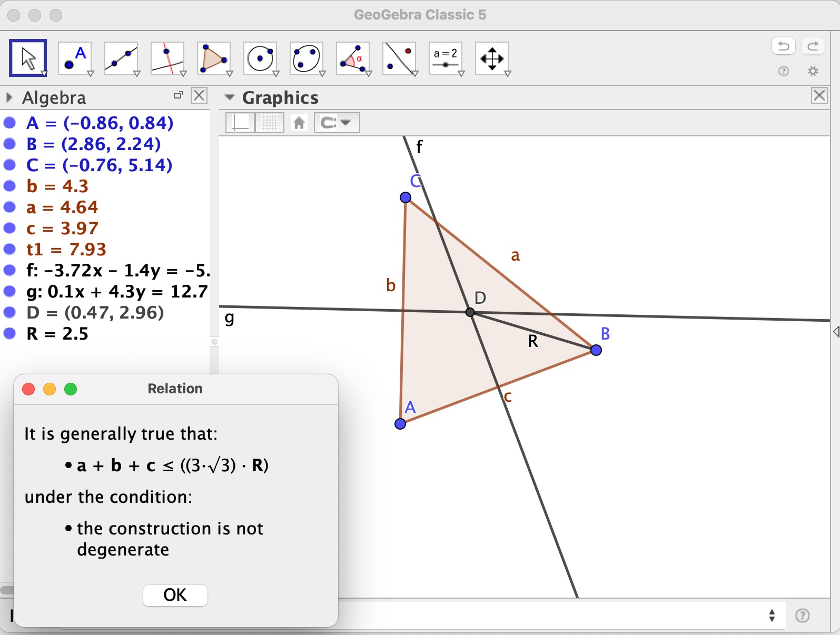This screenshot has height=635, width=840.
Task: Select the Slider a=2 tool
Action: pos(446,58)
